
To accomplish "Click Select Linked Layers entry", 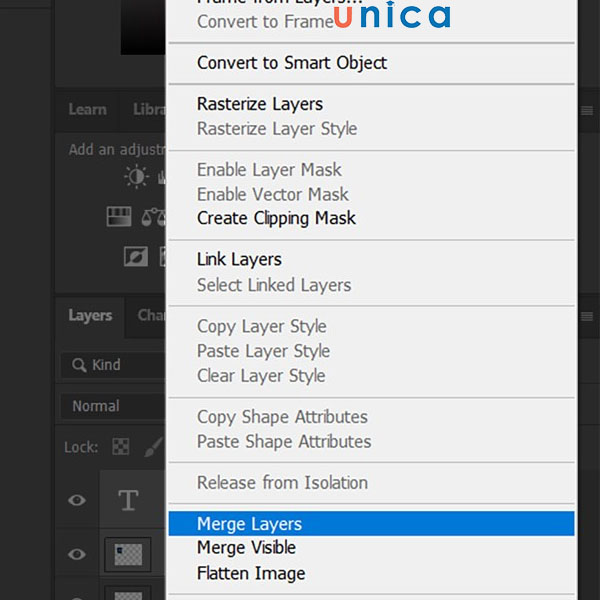I will point(371,285).
